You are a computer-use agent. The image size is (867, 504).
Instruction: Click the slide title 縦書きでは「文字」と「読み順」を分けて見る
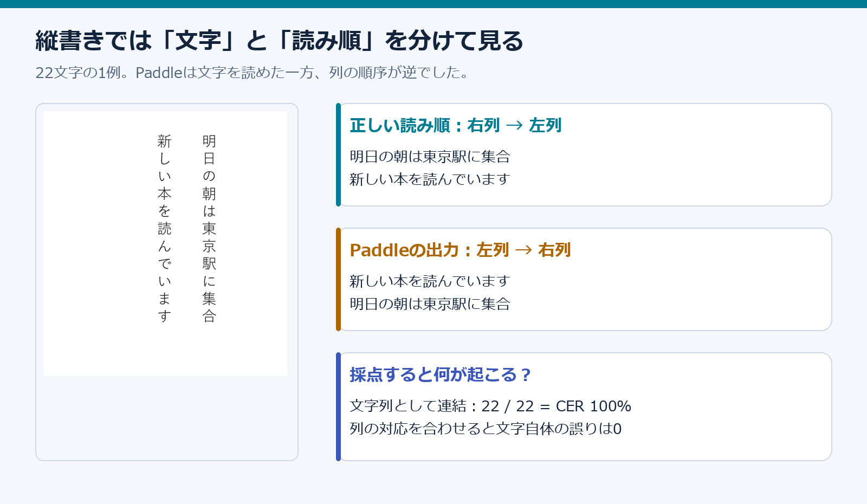click(x=279, y=41)
